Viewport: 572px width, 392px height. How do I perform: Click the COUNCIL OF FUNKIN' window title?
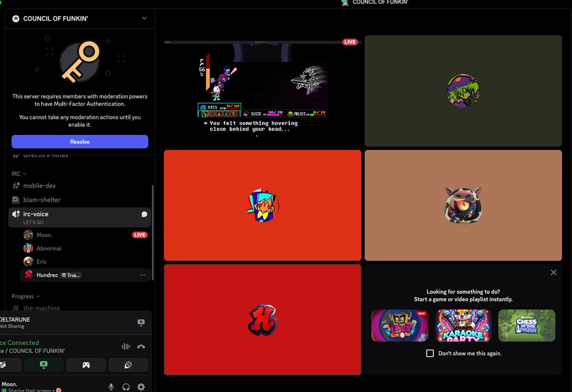(380, 2)
